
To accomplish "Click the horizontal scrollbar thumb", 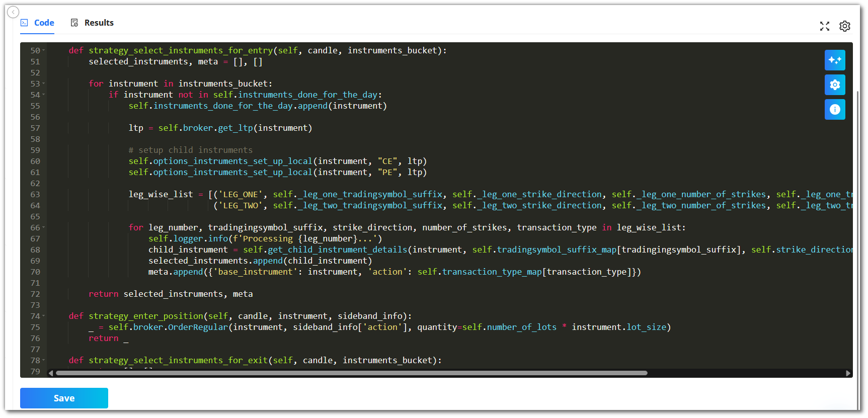I will 351,373.
